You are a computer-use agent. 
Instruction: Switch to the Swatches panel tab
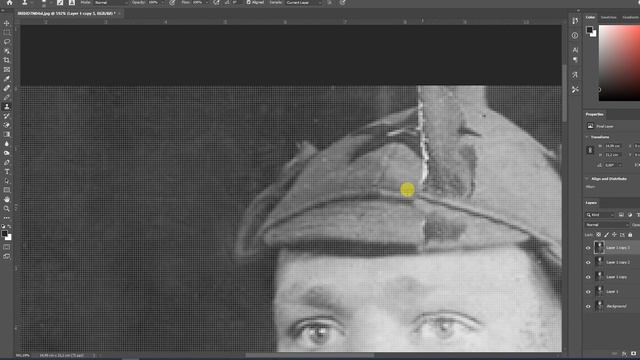608,17
